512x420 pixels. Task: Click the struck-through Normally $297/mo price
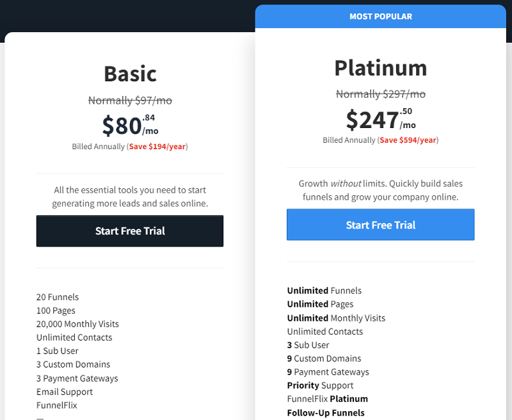(x=381, y=94)
